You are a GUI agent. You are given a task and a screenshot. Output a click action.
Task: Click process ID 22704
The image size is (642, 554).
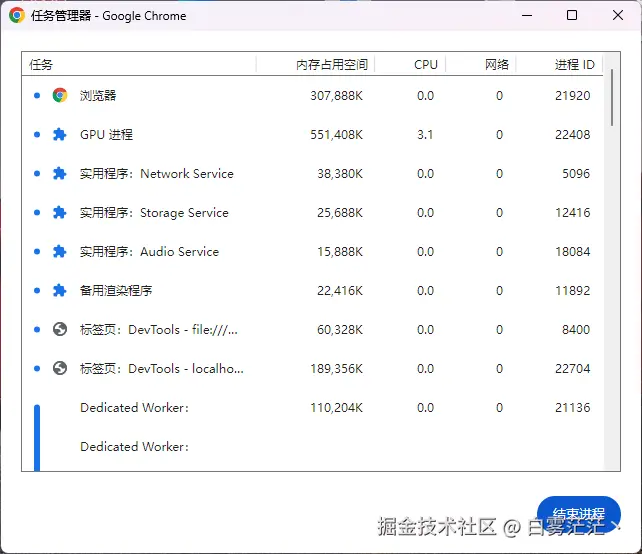coord(572,369)
